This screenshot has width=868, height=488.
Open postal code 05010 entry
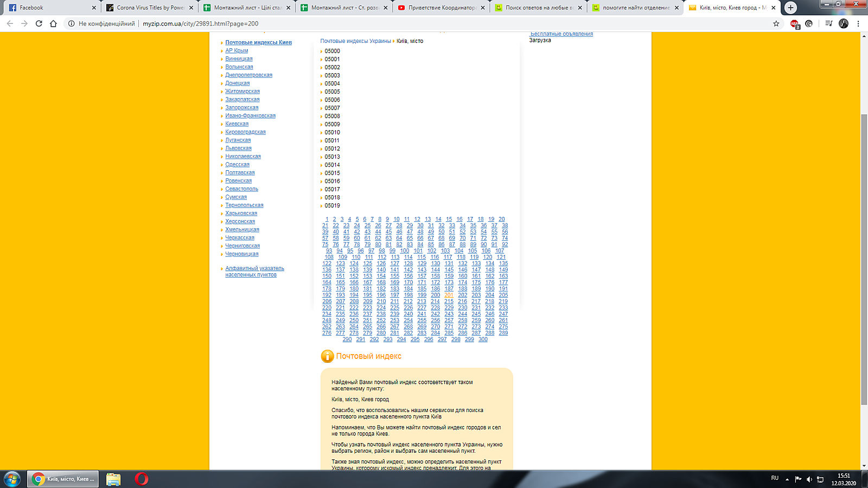point(332,132)
